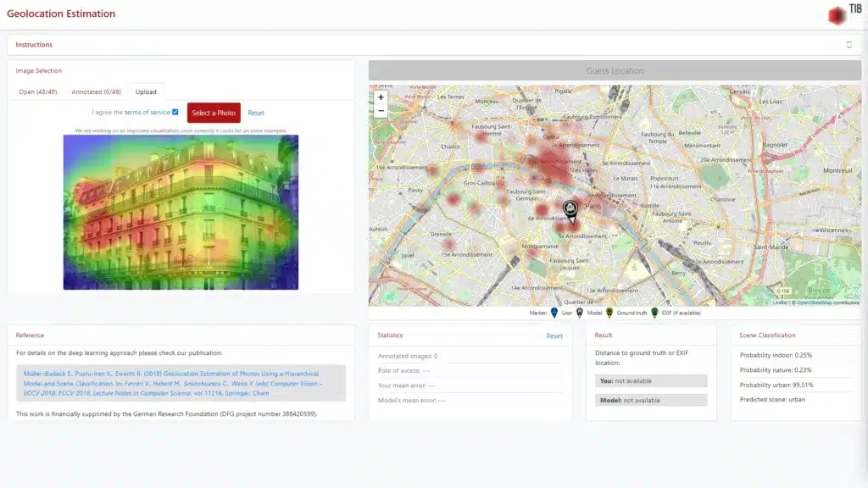Click the Ground truth marker legend icon
The width and height of the screenshot is (868, 488).
pos(609,313)
